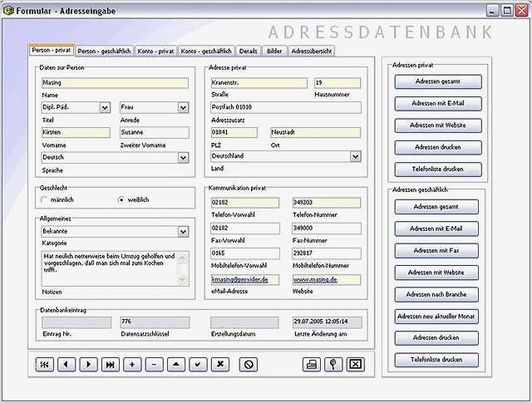Image resolution: width=532 pixels, height=403 pixels.
Task: Confirm changes with the checkmark icon
Action: (198, 365)
